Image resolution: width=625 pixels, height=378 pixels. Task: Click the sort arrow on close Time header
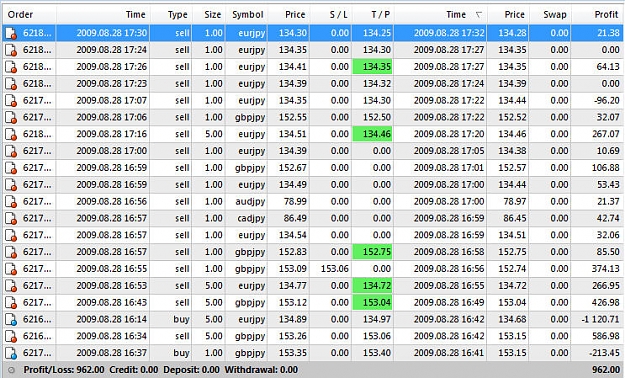[x=478, y=15]
